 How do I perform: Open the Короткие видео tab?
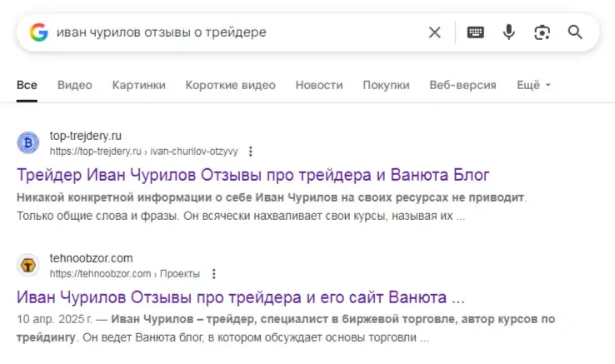[231, 85]
